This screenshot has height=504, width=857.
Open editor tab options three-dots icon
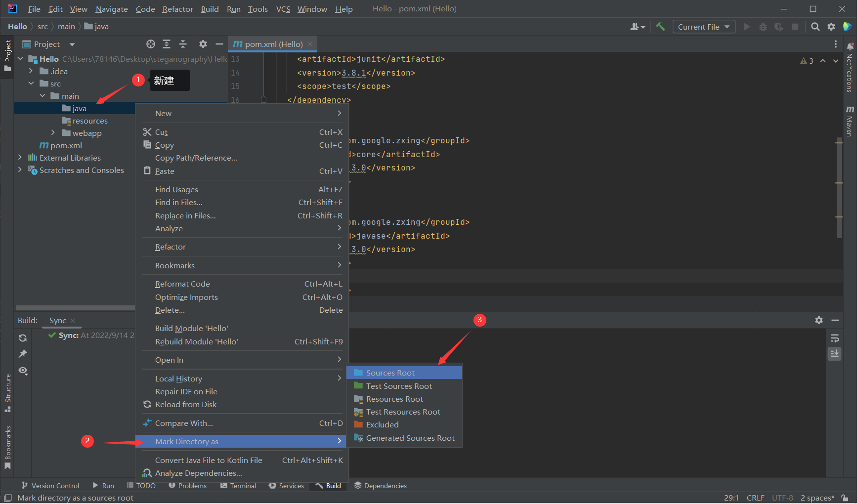(x=836, y=44)
